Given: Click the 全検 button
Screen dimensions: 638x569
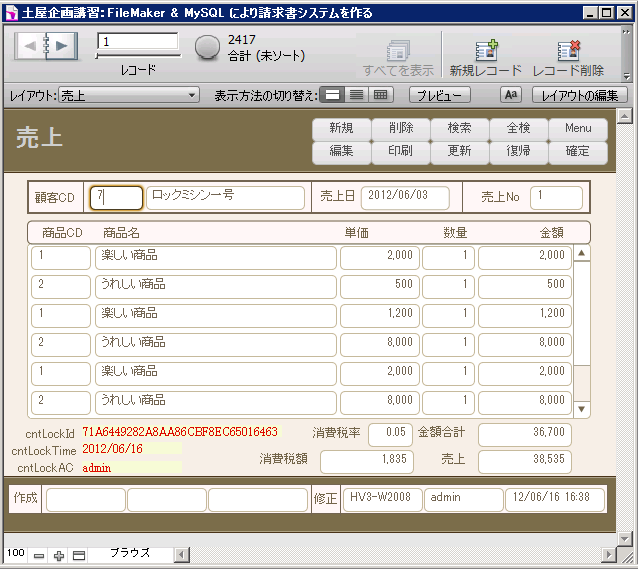Looking at the screenshot, I should click(518, 129).
